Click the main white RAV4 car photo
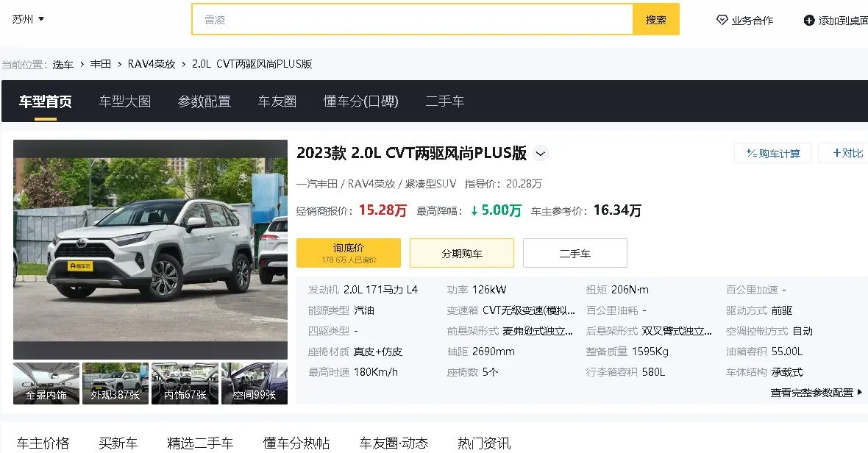 coord(150,249)
